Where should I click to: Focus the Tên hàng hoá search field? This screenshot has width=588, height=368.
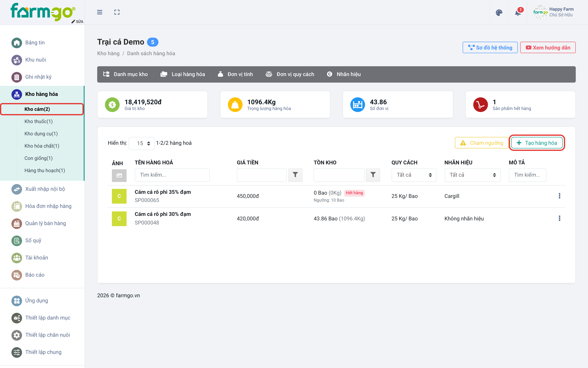point(172,175)
